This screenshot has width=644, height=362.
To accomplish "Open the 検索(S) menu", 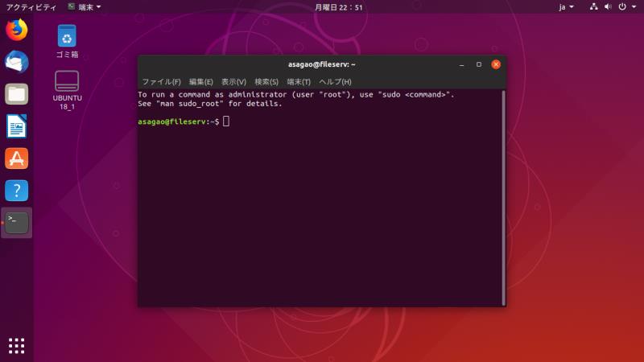I will (266, 82).
